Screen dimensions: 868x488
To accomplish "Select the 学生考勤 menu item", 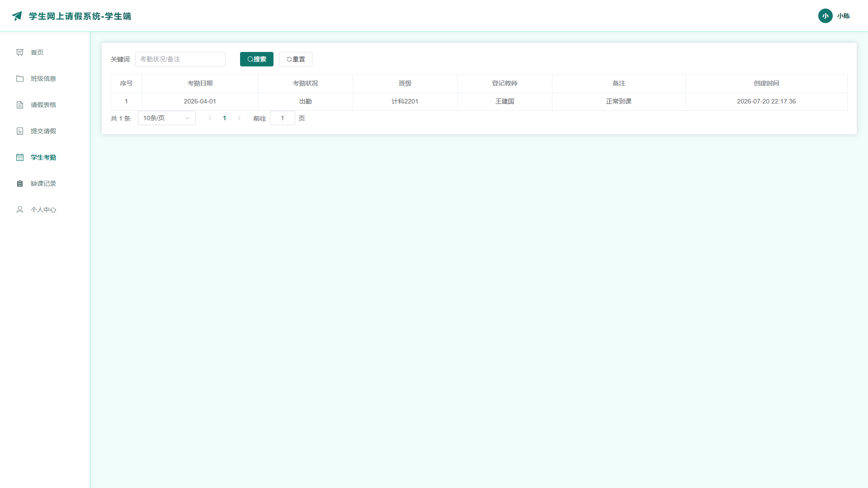I will coord(45,157).
